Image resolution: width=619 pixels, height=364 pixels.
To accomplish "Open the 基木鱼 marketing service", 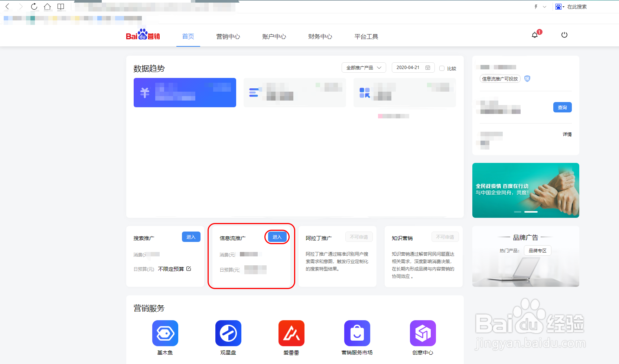I will (x=165, y=333).
